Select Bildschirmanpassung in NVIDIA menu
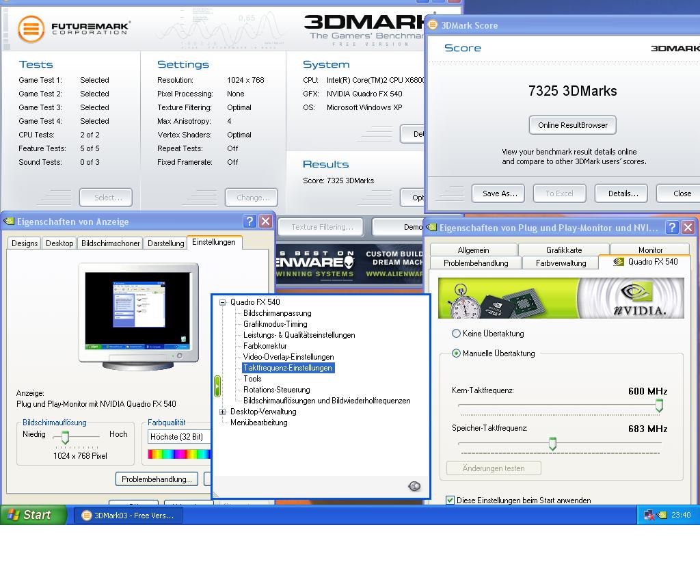Viewport: 700px width, 588px height. [278, 313]
